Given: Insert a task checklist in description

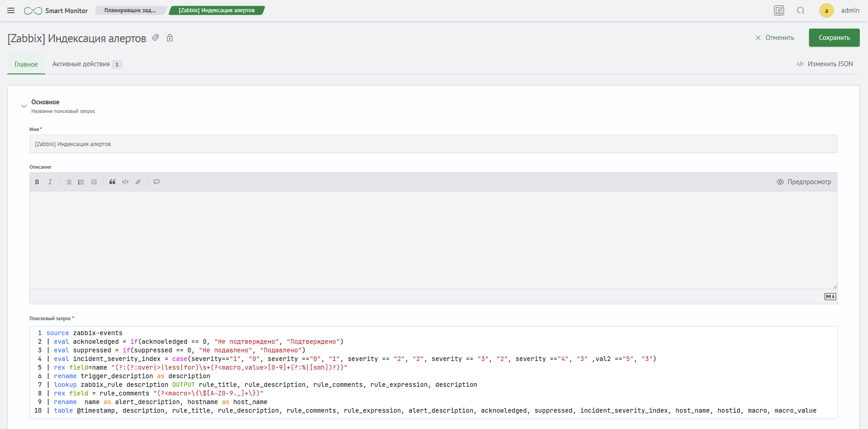Looking at the screenshot, I should [94, 182].
